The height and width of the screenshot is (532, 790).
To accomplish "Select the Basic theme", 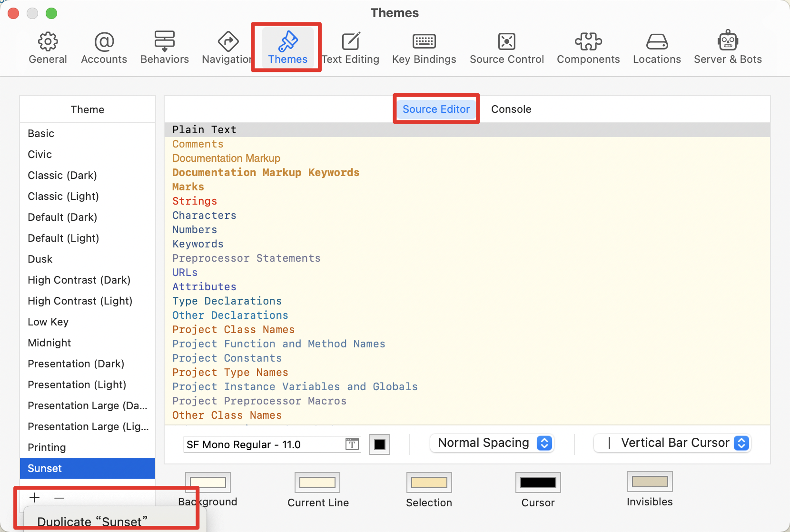I will (88, 133).
